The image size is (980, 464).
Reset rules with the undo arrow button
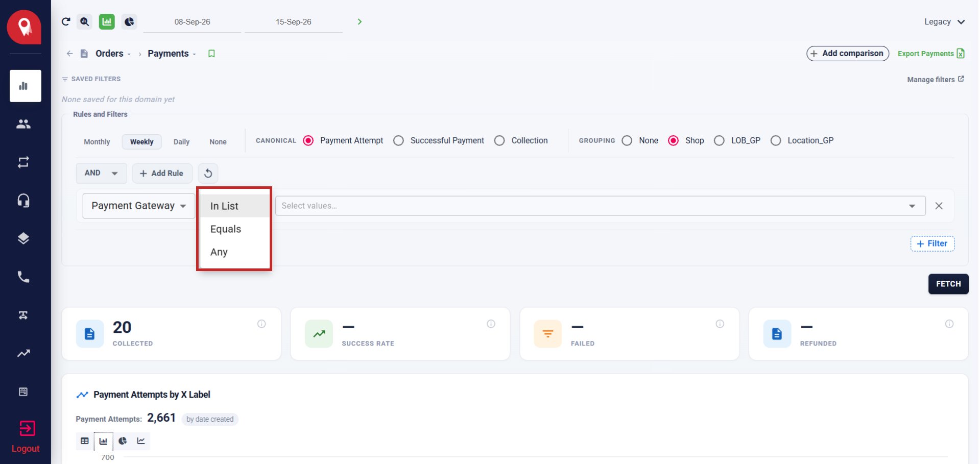tap(208, 173)
